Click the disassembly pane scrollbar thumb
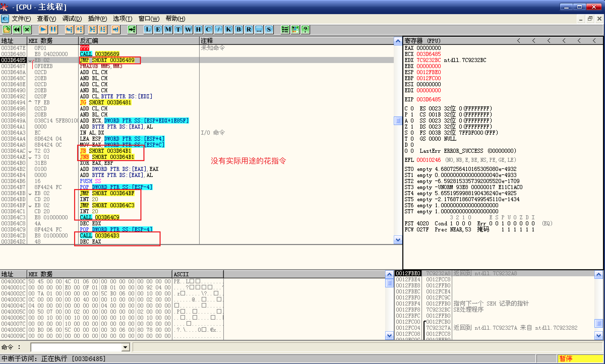This screenshot has height=364, width=605. pos(398,121)
